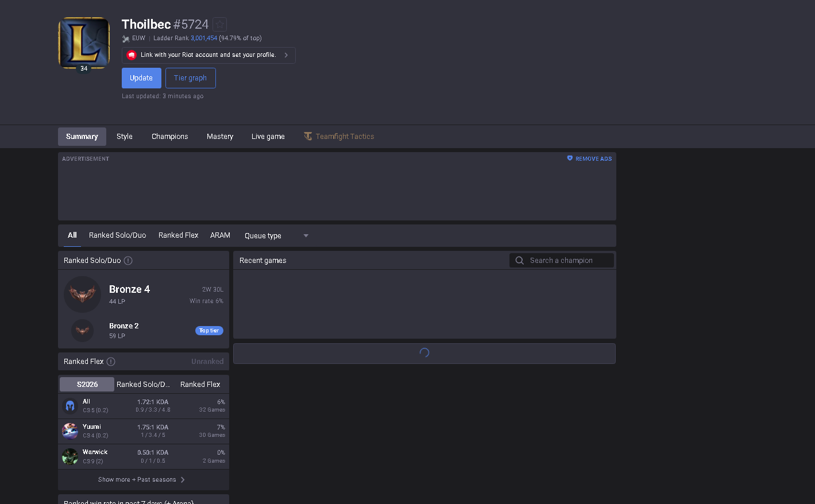Expand Show more + Past seasons

(142, 480)
